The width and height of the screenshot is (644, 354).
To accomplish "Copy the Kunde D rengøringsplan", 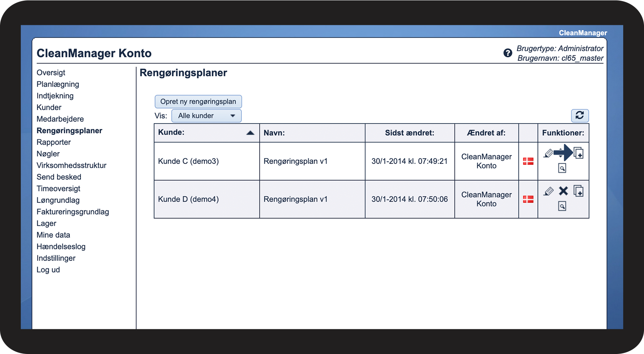I will click(x=579, y=191).
